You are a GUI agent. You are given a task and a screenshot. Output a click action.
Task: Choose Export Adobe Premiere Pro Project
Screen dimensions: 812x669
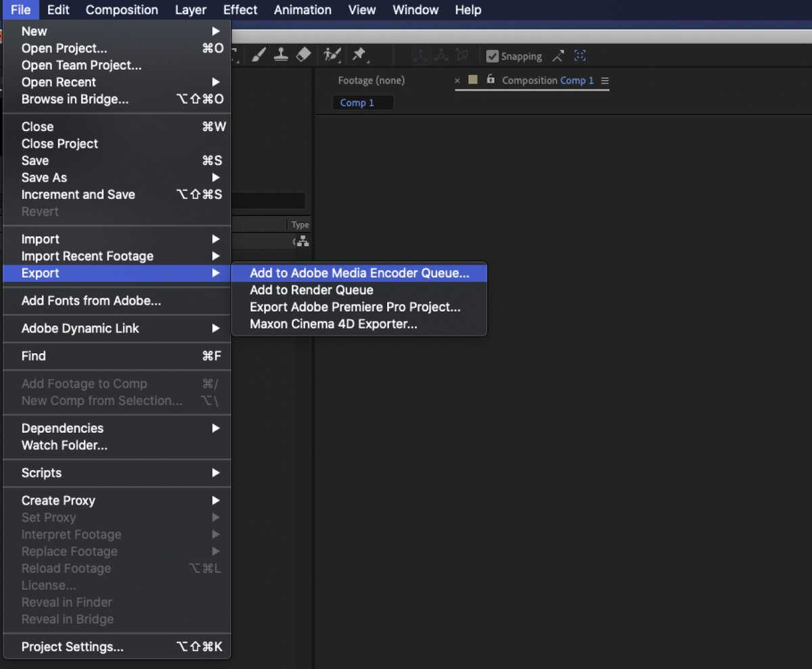pyautogui.click(x=359, y=307)
